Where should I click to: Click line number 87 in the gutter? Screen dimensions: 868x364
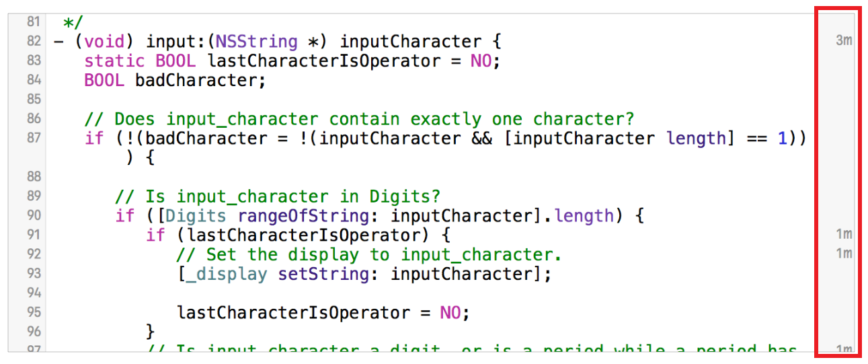pos(34,138)
